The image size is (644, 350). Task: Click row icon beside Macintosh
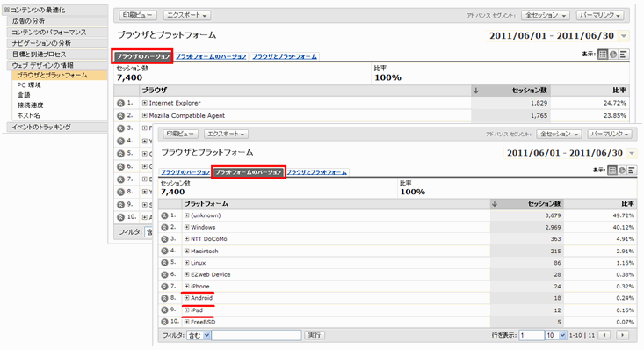(164, 251)
